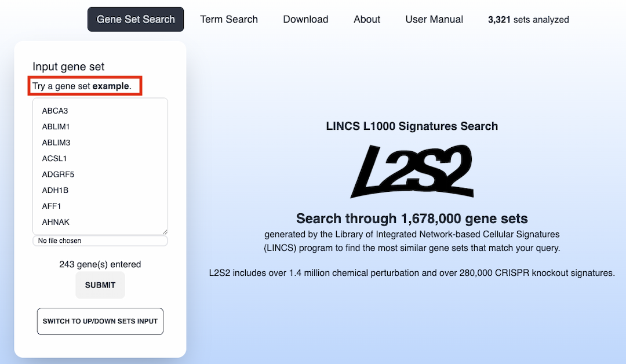Click the AFF1 gene entry

52,206
